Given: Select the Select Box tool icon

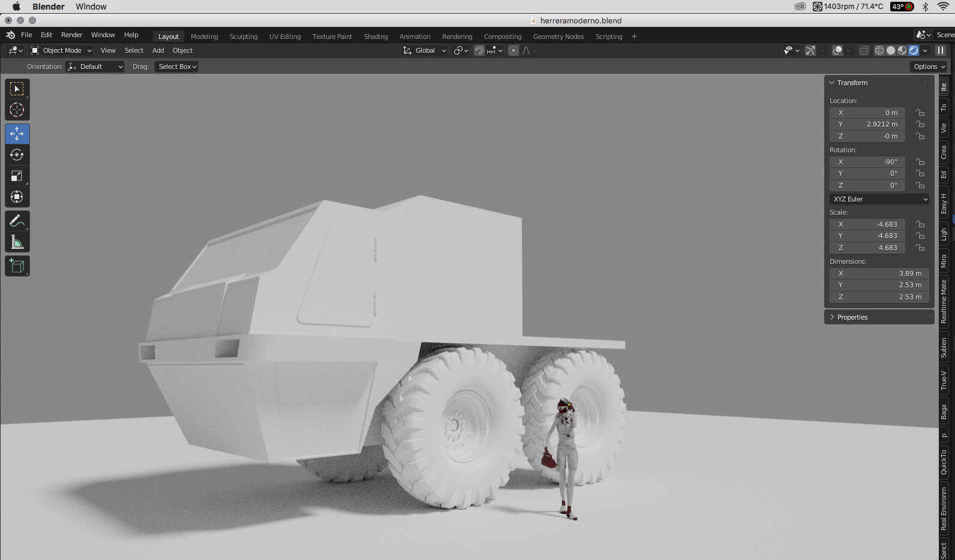Looking at the screenshot, I should pos(17,89).
